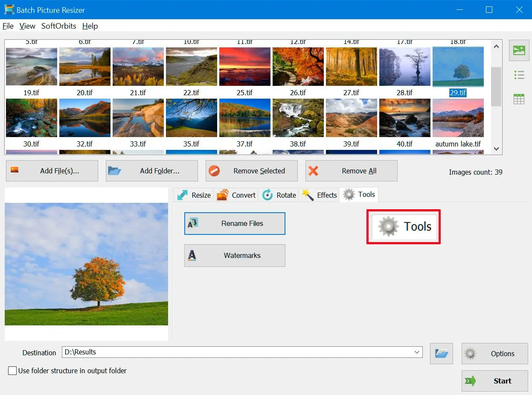The width and height of the screenshot is (532, 395).
Task: Click the 37.tif file label
Action: pos(244,144)
